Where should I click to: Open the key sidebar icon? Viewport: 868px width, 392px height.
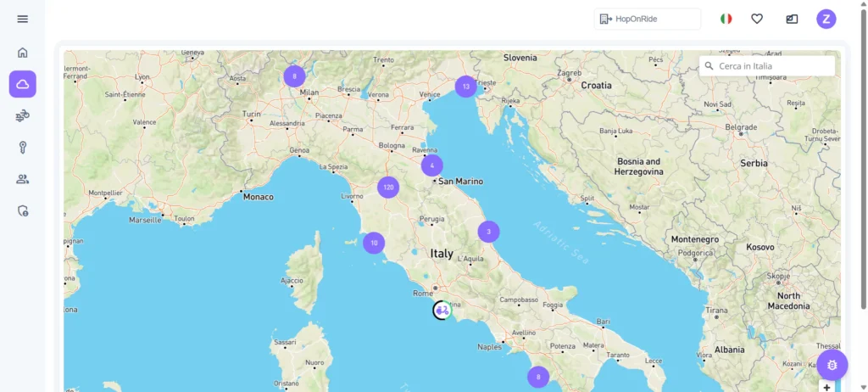pos(22,148)
